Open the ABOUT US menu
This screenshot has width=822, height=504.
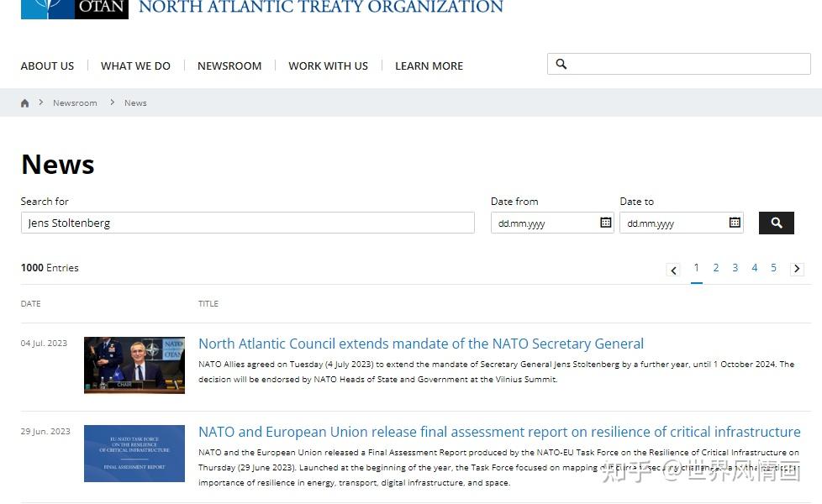tap(47, 66)
